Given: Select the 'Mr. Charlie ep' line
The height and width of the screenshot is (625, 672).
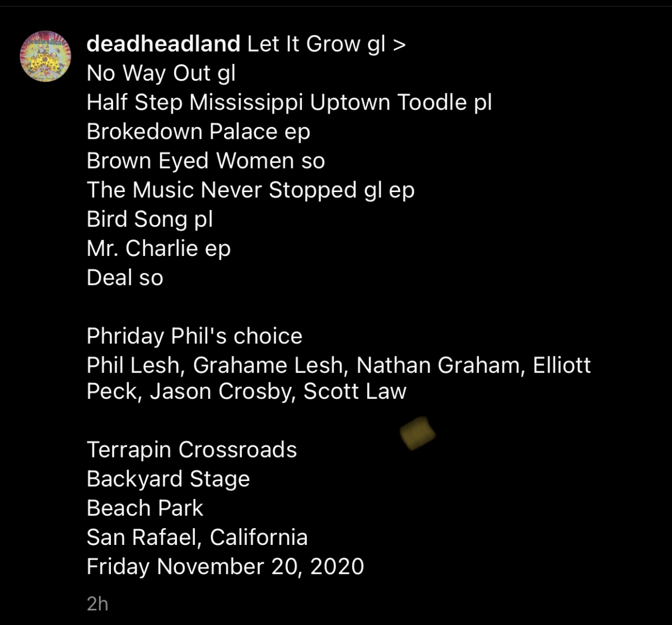Looking at the screenshot, I should pyautogui.click(x=158, y=248).
